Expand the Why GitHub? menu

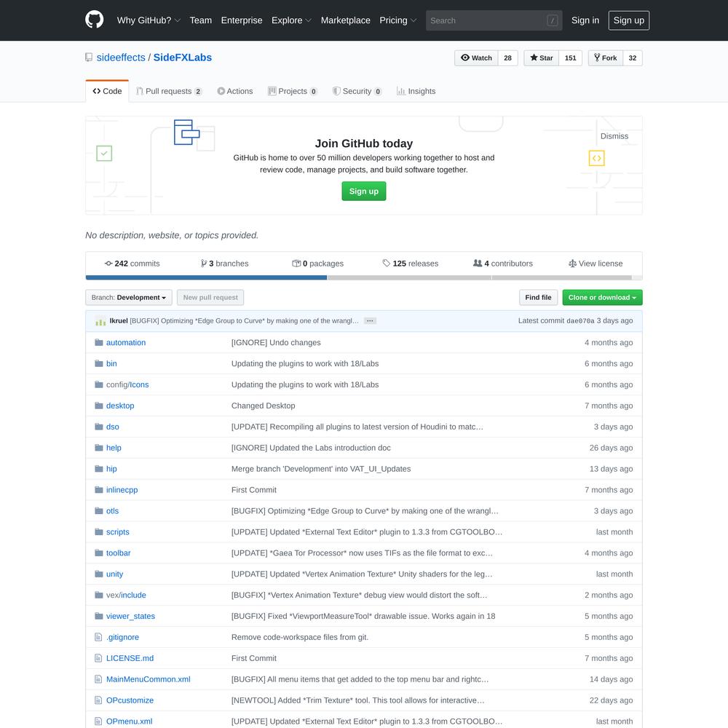click(x=149, y=20)
